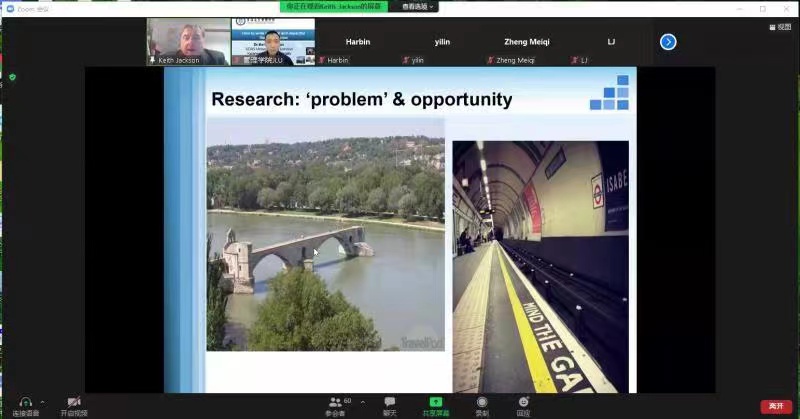The height and width of the screenshot is (419, 800).
Task: Click the green screen sharing status banner
Action: pyautogui.click(x=333, y=6)
